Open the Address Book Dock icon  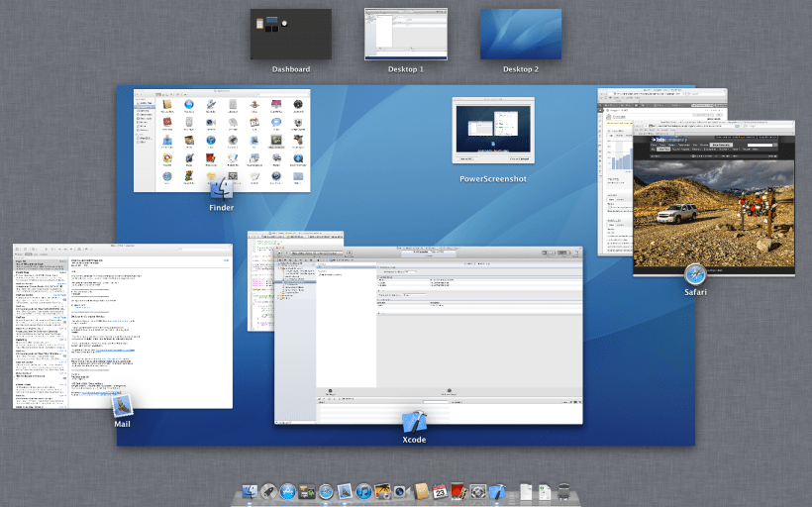click(420, 492)
